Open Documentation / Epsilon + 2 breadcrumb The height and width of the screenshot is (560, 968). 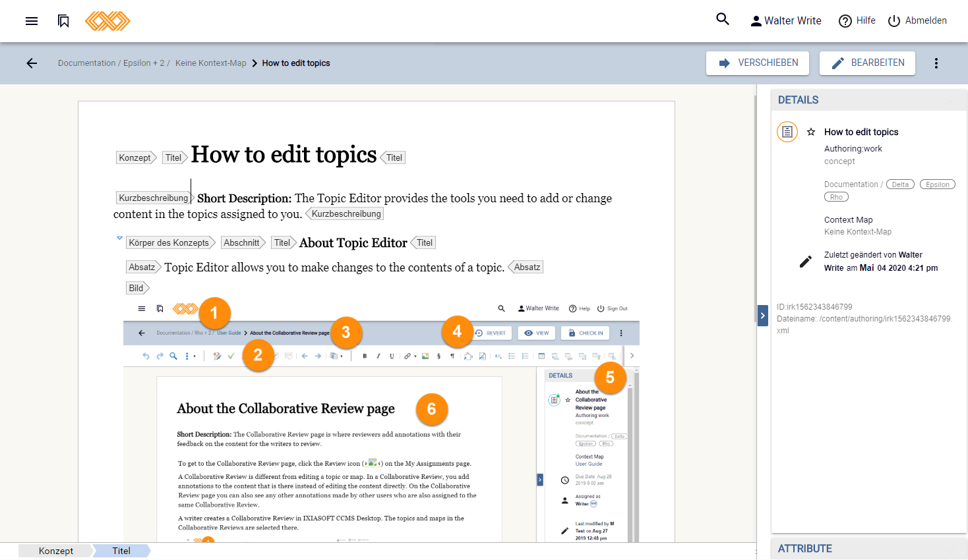click(x=113, y=63)
